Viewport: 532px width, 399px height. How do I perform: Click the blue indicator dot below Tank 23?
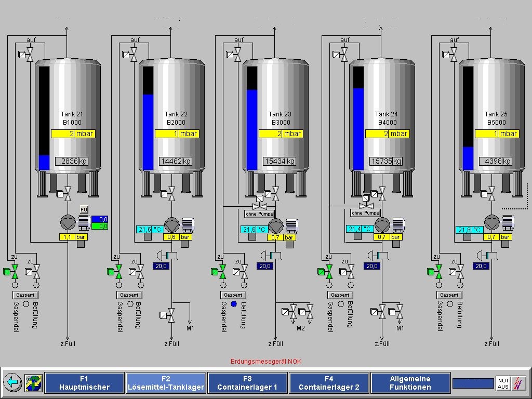pos(234,304)
